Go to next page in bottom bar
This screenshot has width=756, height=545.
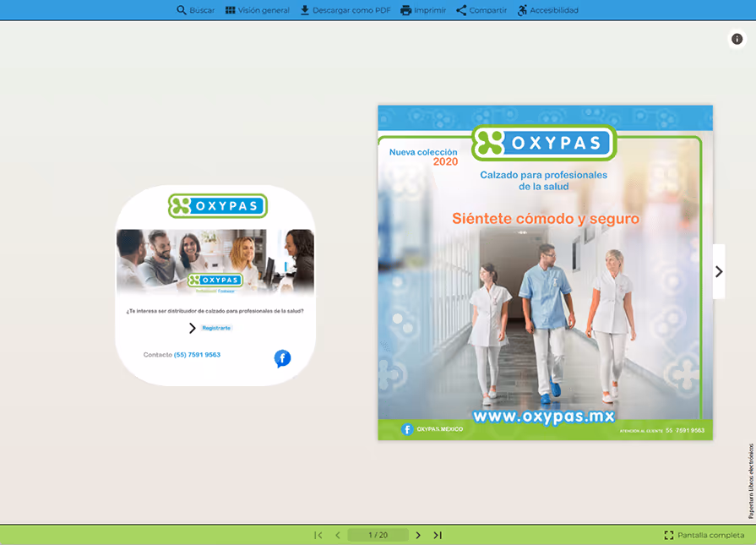click(x=418, y=535)
